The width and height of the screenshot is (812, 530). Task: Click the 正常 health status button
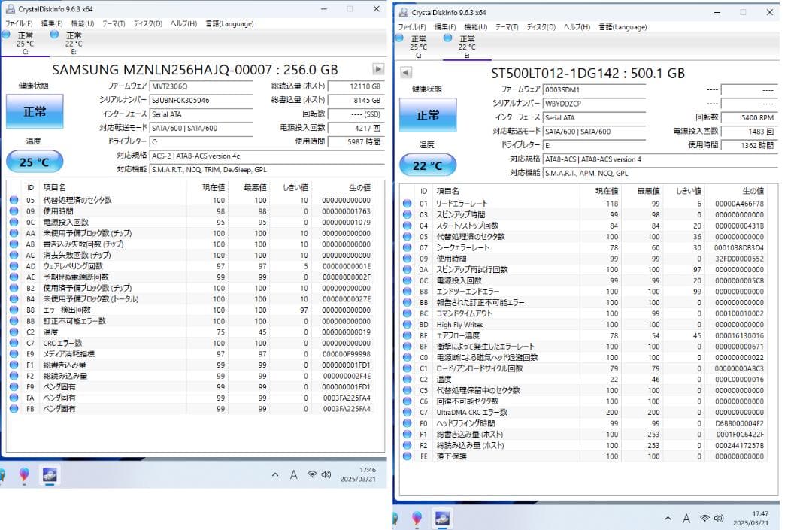[x=35, y=111]
